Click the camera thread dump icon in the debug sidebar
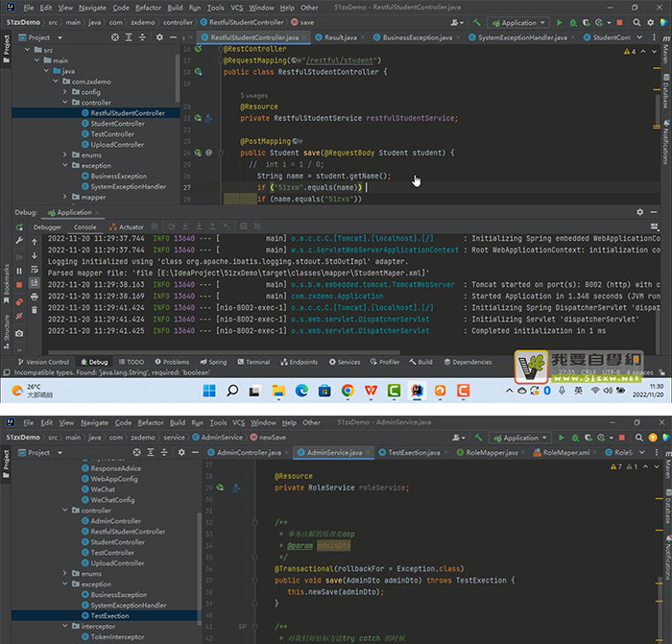This screenshot has width=672, height=644. pyautogui.click(x=19, y=333)
